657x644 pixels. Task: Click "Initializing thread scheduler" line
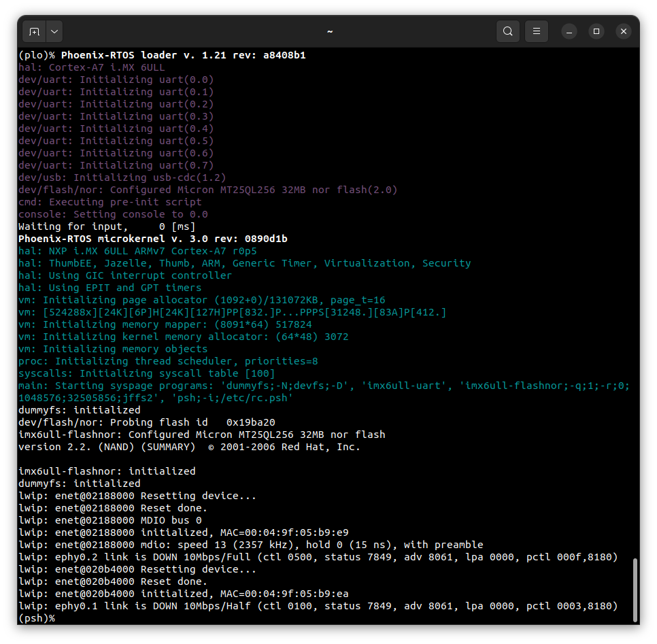pos(168,361)
